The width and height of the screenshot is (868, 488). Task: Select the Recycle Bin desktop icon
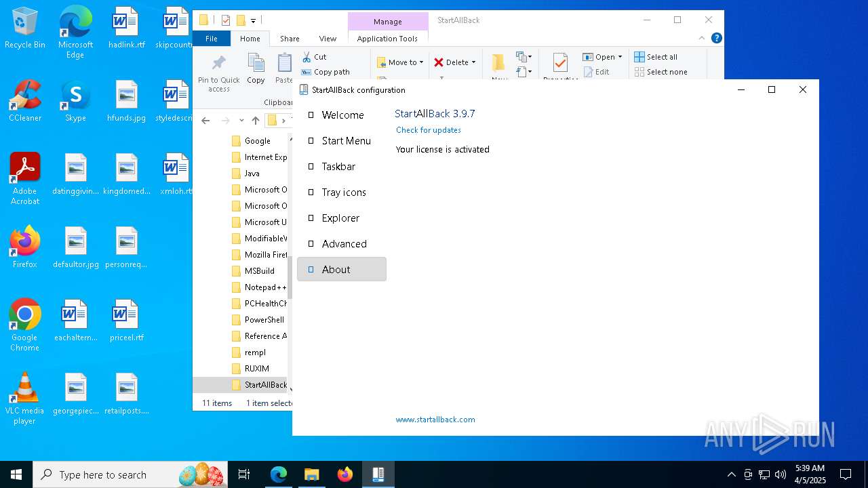(x=25, y=28)
